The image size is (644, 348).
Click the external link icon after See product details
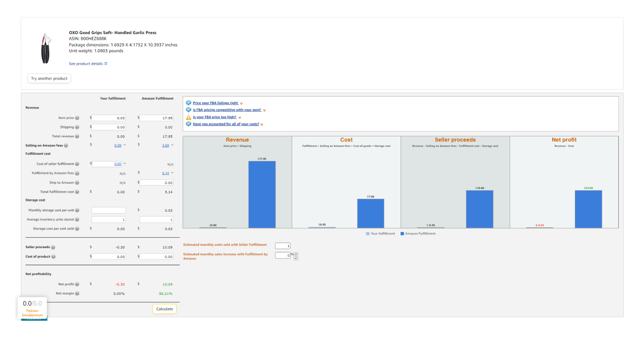[x=106, y=63]
